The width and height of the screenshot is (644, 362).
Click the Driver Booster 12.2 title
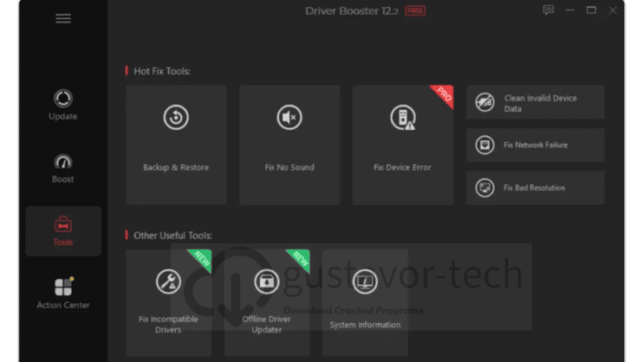(352, 10)
